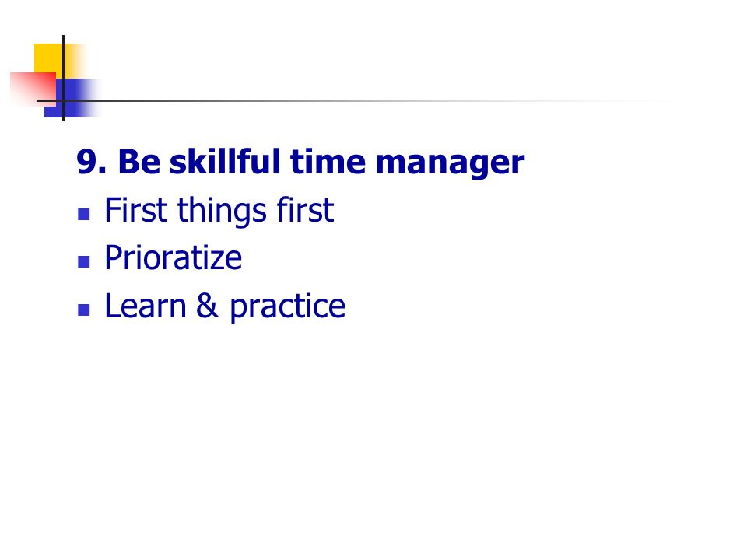
Task: Select the "Learn & practice" bullet text
Action: (x=225, y=306)
